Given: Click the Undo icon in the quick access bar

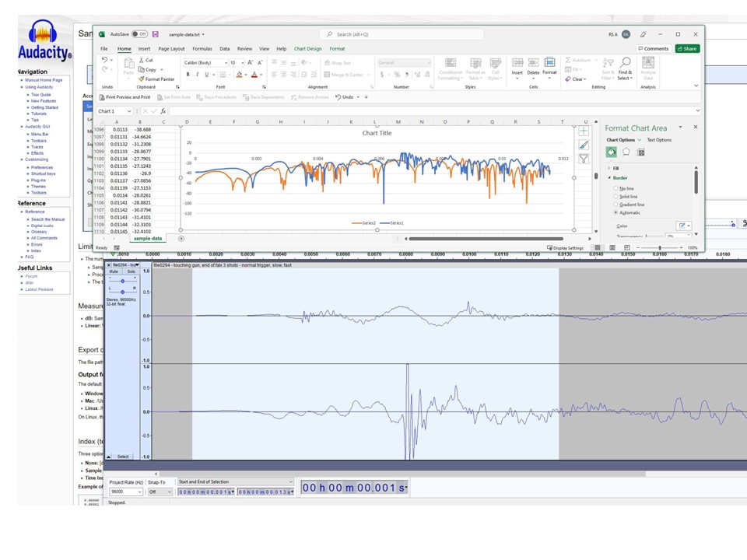Looking at the screenshot, I should tap(338, 97).
